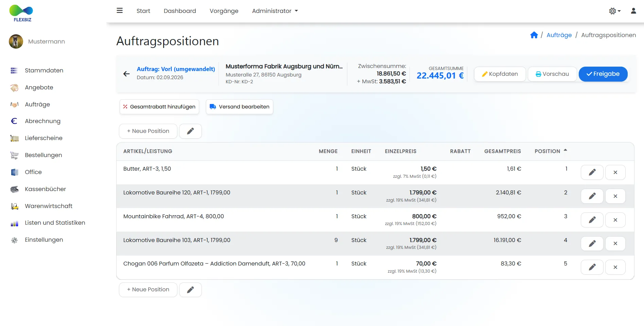This screenshot has width=644, height=326.
Task: Open the Dashboard nav item
Action: pos(180,11)
